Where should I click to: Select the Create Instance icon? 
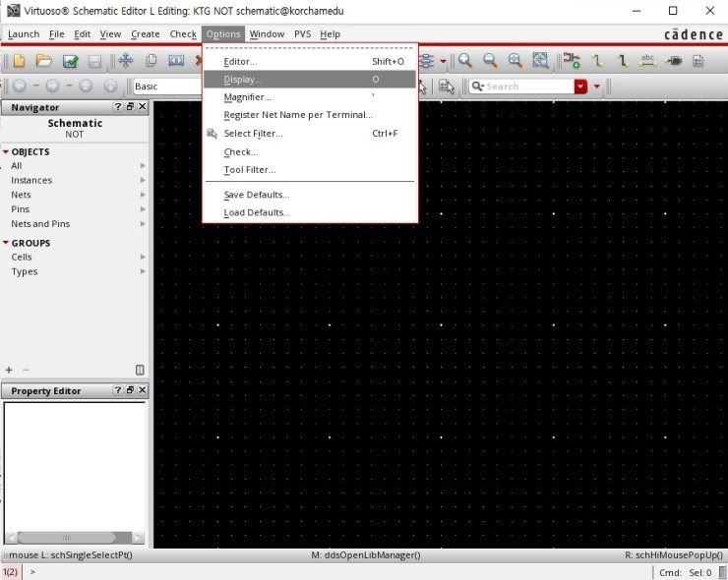[572, 61]
